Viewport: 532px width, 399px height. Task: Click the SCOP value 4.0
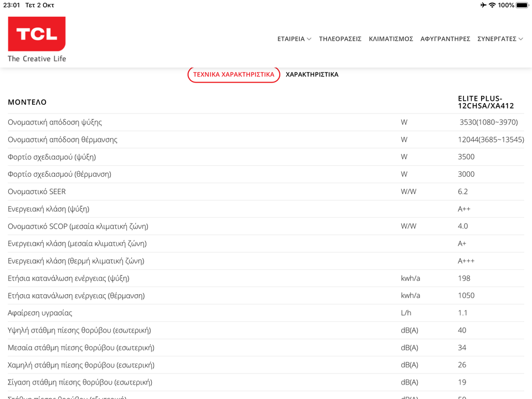463,226
